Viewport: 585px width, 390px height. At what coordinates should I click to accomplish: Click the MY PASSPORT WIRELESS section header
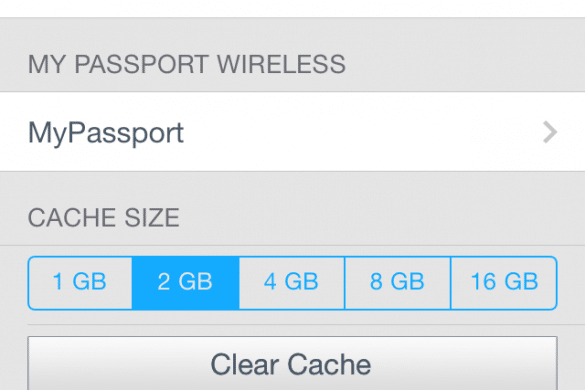187,64
